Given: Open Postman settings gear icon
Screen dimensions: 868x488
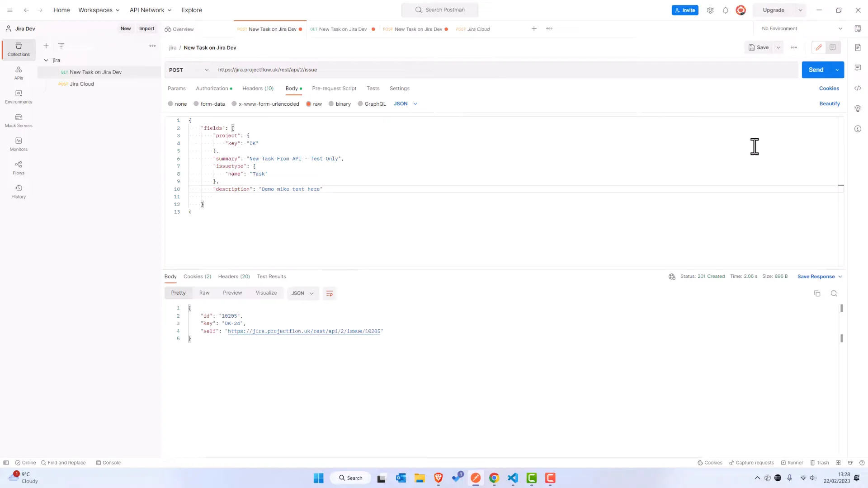Looking at the screenshot, I should pos(710,10).
